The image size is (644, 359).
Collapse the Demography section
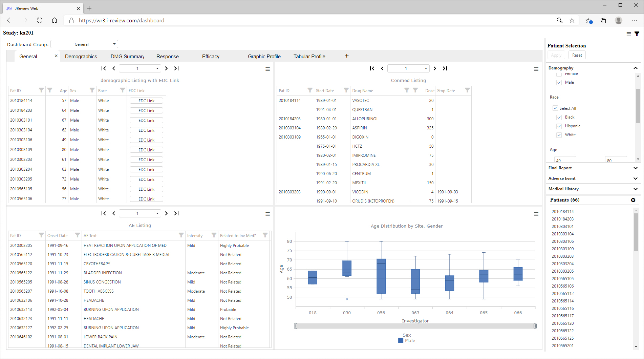(636, 68)
